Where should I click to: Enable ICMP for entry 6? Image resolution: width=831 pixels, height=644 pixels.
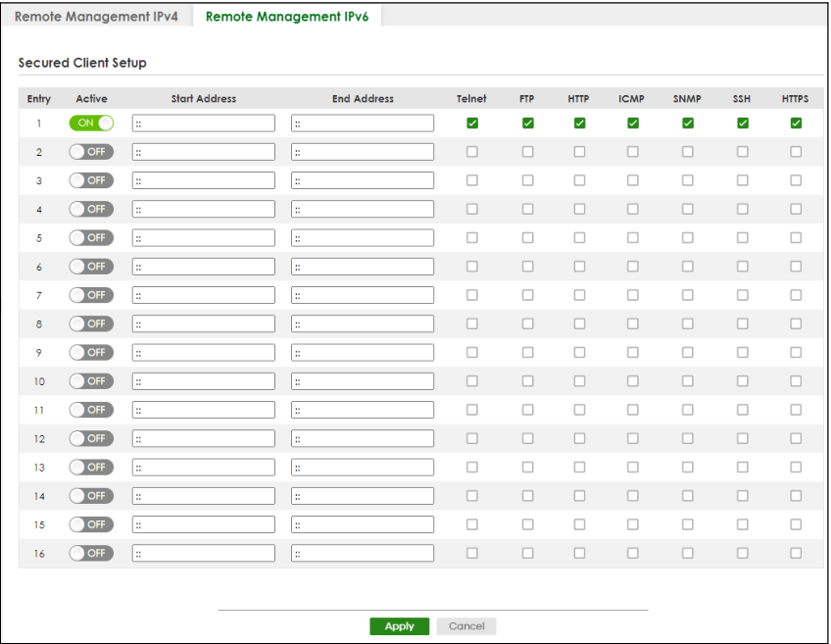coord(632,266)
